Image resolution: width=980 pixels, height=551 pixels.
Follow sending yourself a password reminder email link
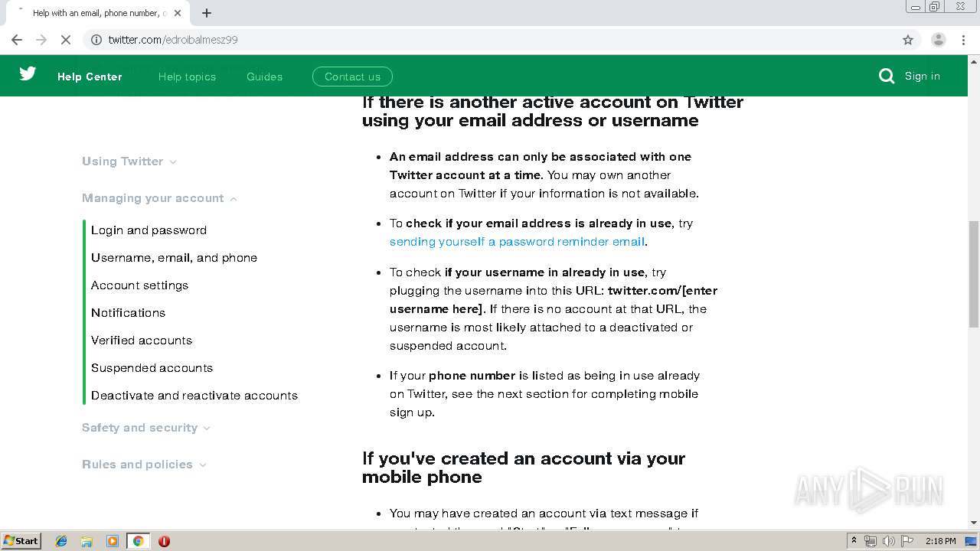click(517, 242)
